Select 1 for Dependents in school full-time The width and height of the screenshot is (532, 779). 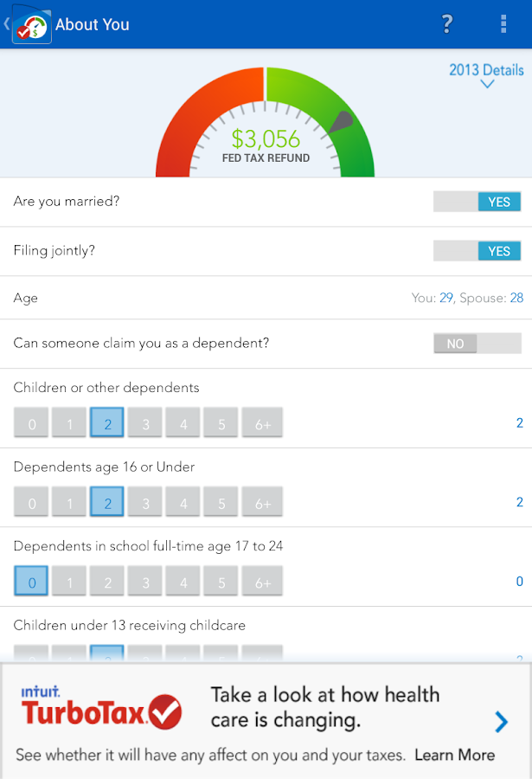(x=69, y=582)
